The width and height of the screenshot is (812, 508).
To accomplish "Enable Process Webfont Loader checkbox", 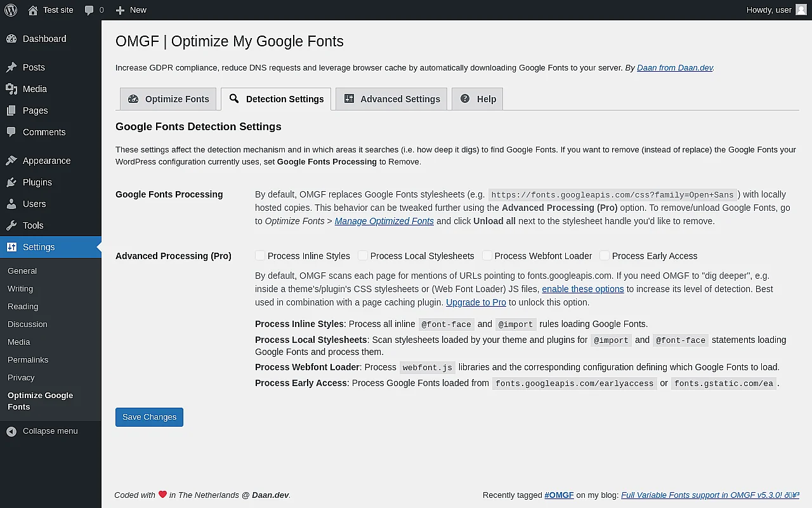I will [487, 255].
